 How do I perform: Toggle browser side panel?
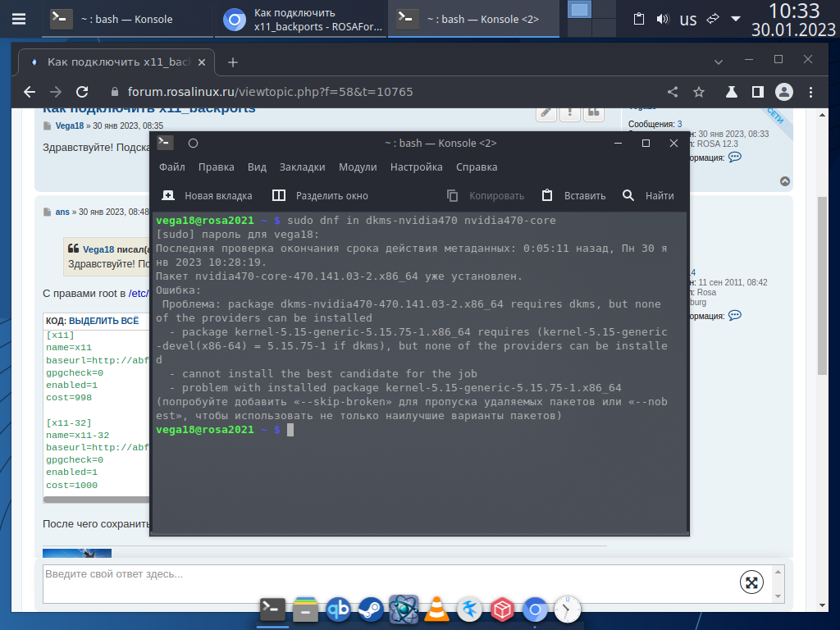(x=757, y=92)
